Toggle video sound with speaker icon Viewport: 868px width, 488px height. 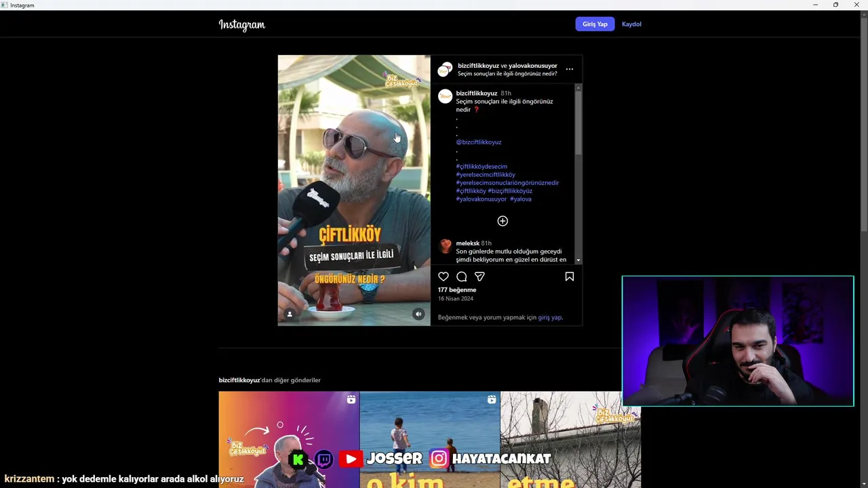[x=418, y=314]
